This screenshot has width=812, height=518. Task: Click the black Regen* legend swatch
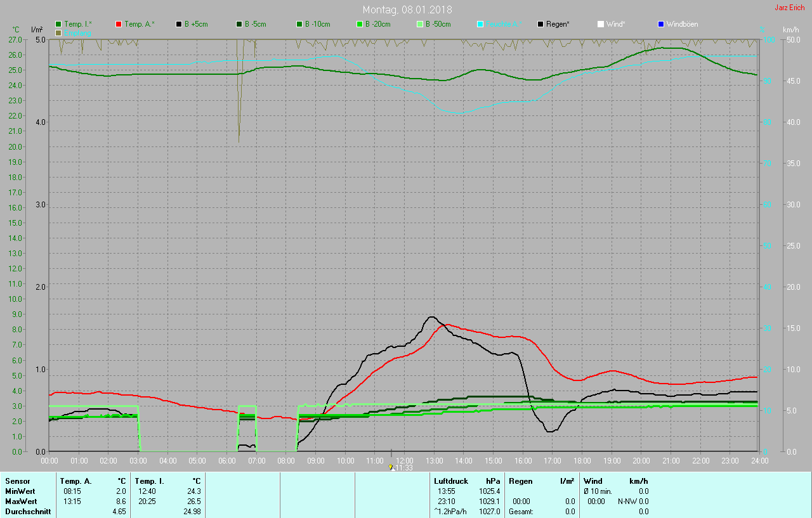pyautogui.click(x=540, y=24)
